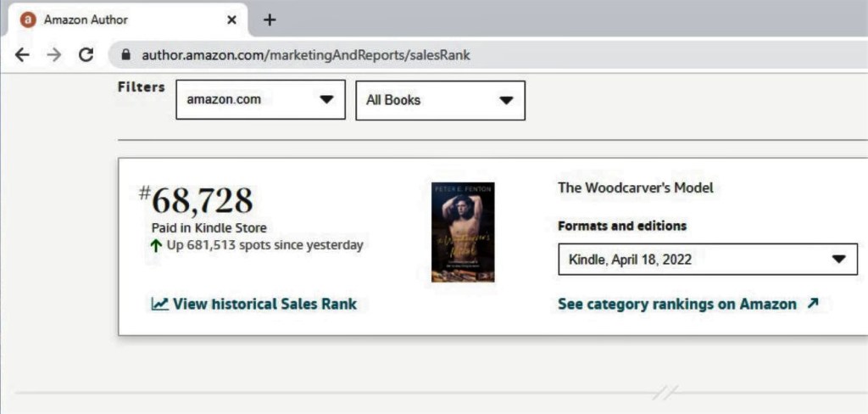Click the green up arrow rank indicator
Image resolution: width=868 pixels, height=414 pixels.
point(156,245)
